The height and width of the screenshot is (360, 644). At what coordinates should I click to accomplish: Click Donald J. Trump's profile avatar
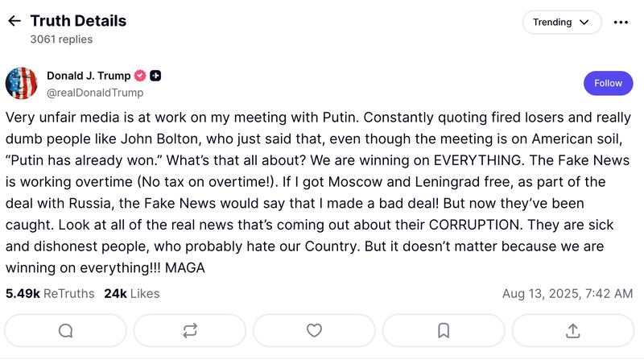(22, 84)
